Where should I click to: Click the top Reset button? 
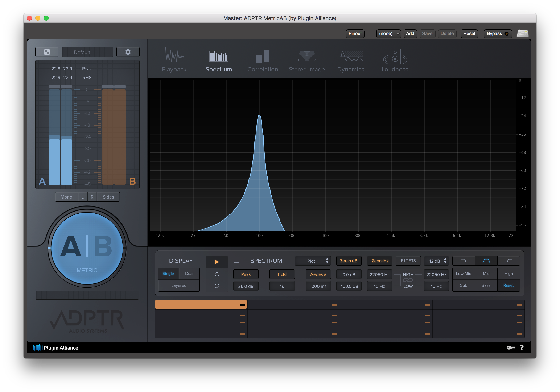pos(469,34)
